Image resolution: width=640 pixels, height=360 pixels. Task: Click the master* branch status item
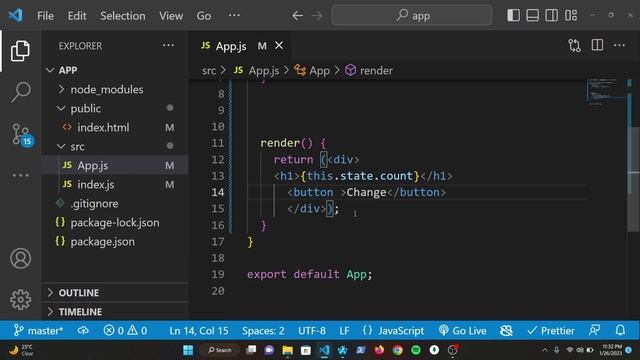pos(38,331)
